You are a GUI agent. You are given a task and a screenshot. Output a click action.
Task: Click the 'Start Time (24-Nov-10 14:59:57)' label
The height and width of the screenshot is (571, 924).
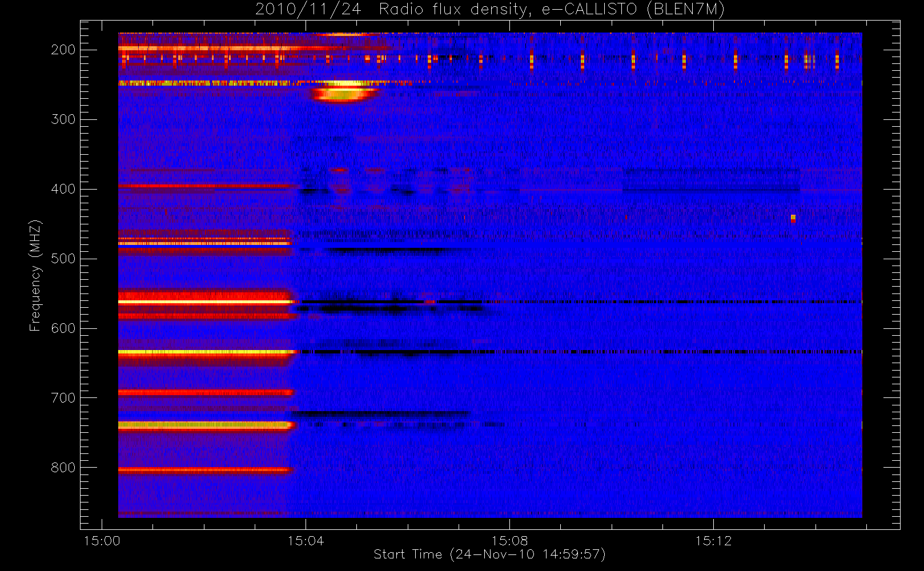click(489, 554)
